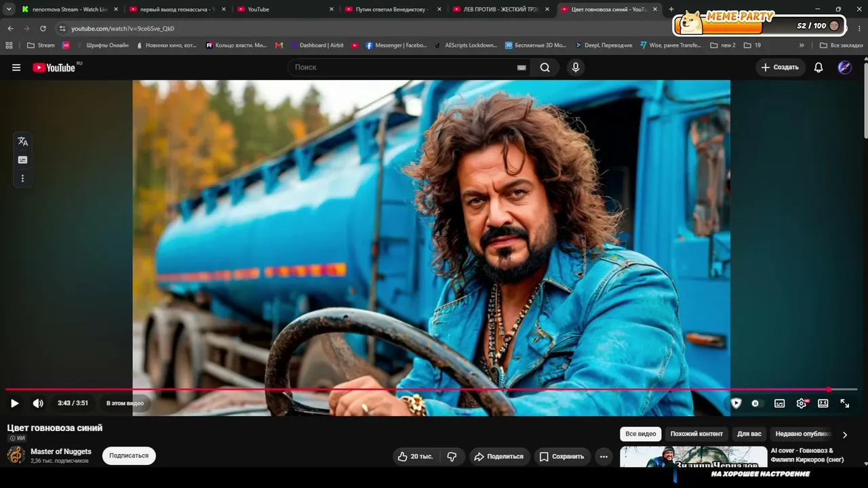Toggle theater mode
The height and width of the screenshot is (488, 868).
click(x=823, y=403)
